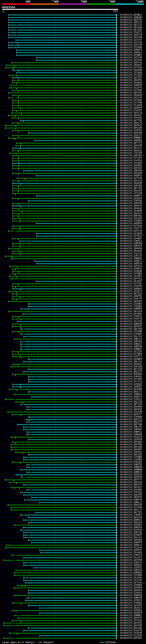This screenshot has width=146, height=644.
Task: Click the cyan =100char scale bar
Action: tap(102, 642)
